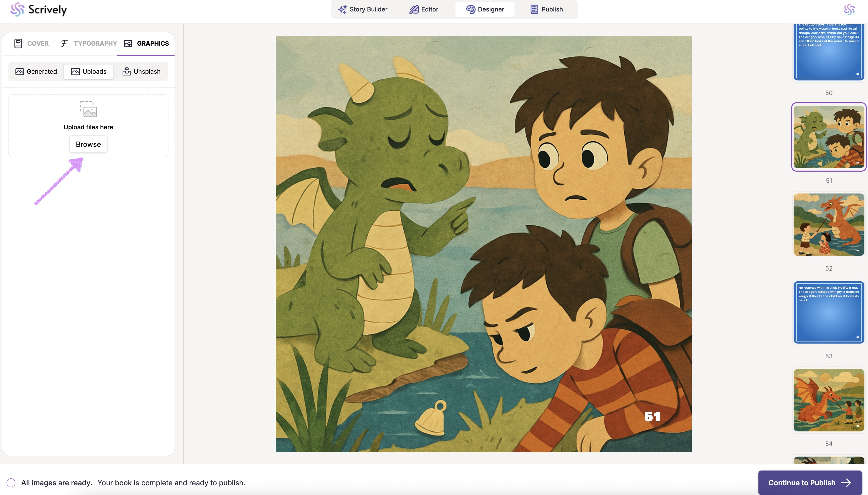868x495 pixels.
Task: Click Continue to Publish button
Action: 810,483
